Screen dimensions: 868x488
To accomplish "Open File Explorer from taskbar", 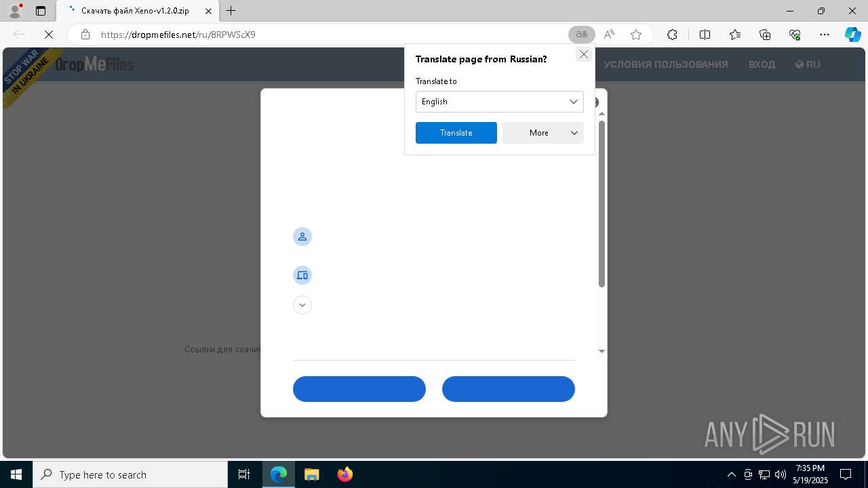I will click(x=312, y=474).
